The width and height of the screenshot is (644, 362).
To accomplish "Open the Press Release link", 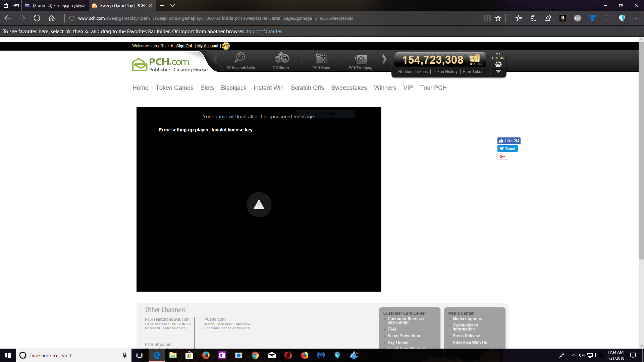I will (x=466, y=336).
